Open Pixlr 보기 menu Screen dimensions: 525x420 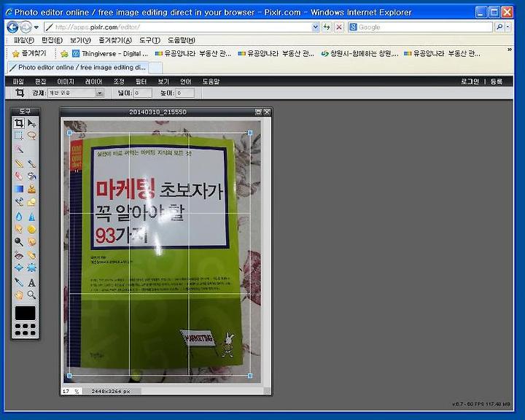tap(163, 82)
